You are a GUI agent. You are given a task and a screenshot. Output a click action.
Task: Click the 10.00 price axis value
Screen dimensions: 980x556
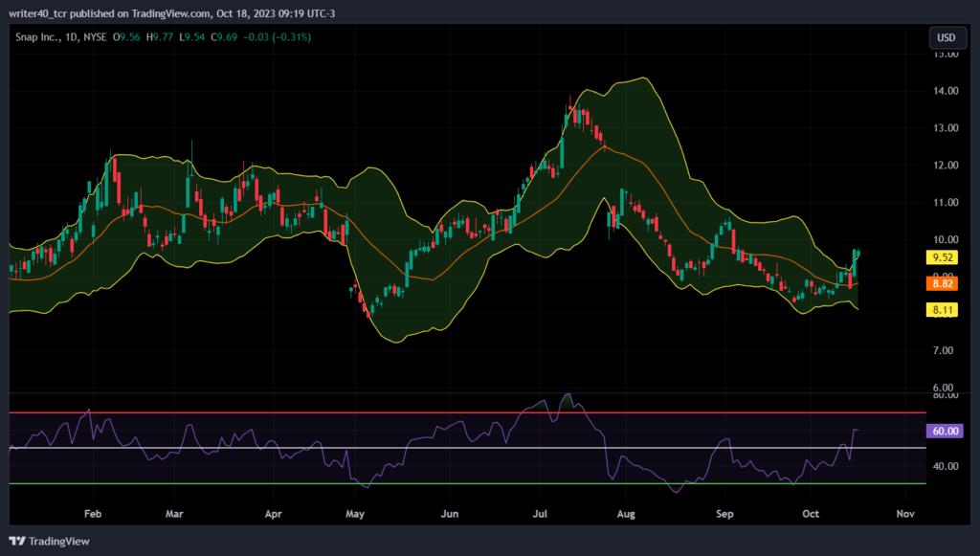coord(946,239)
